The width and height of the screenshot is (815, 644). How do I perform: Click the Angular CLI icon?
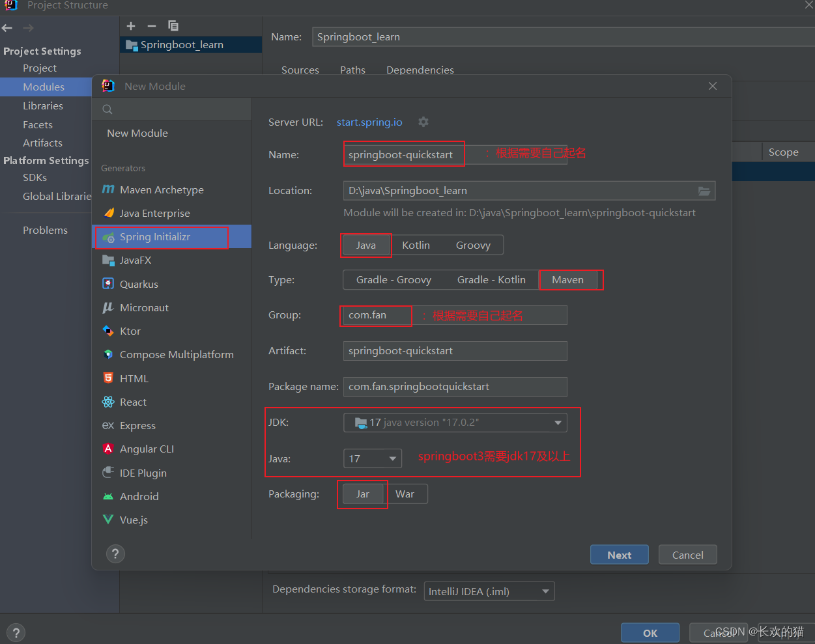click(x=108, y=449)
